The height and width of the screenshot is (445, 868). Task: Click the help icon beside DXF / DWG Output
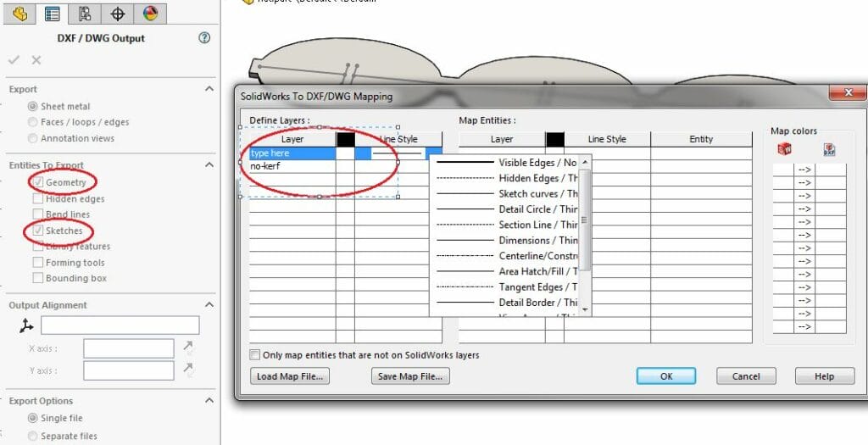[203, 38]
